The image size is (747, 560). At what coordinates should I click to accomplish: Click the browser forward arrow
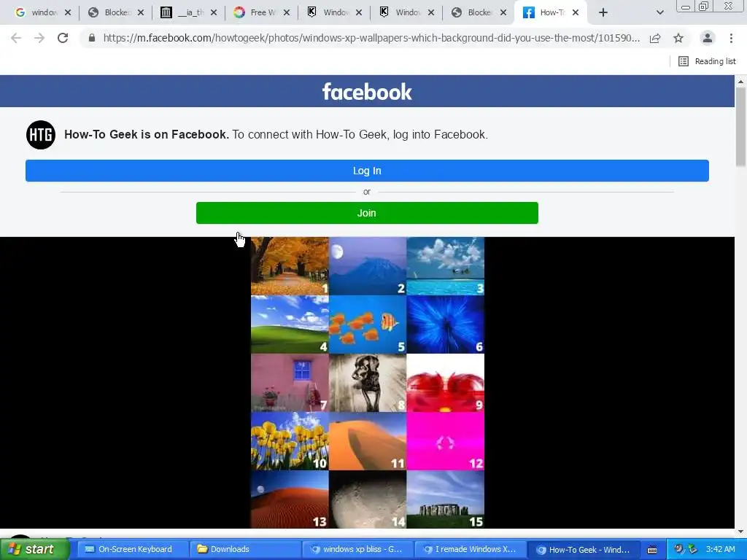[39, 38]
